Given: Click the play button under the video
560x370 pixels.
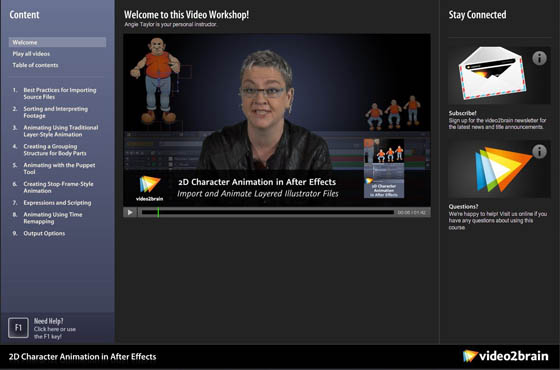Looking at the screenshot, I should pos(130,212).
